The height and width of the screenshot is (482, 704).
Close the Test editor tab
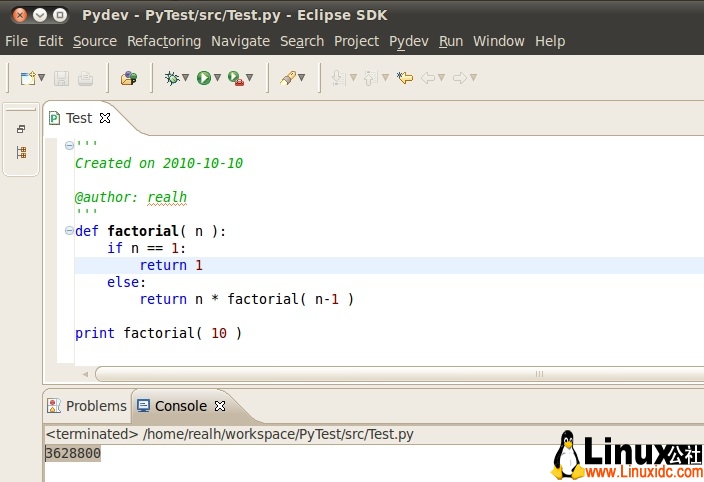[105, 118]
